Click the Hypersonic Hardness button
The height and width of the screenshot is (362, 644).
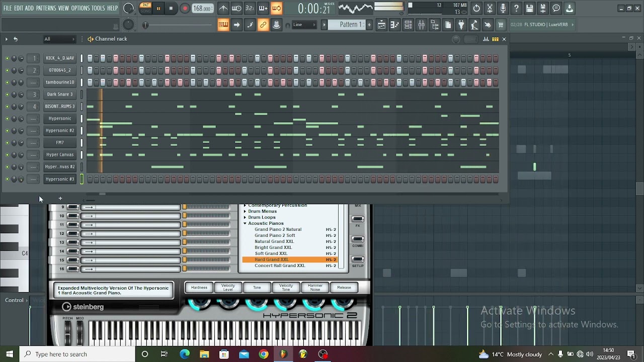199,288
